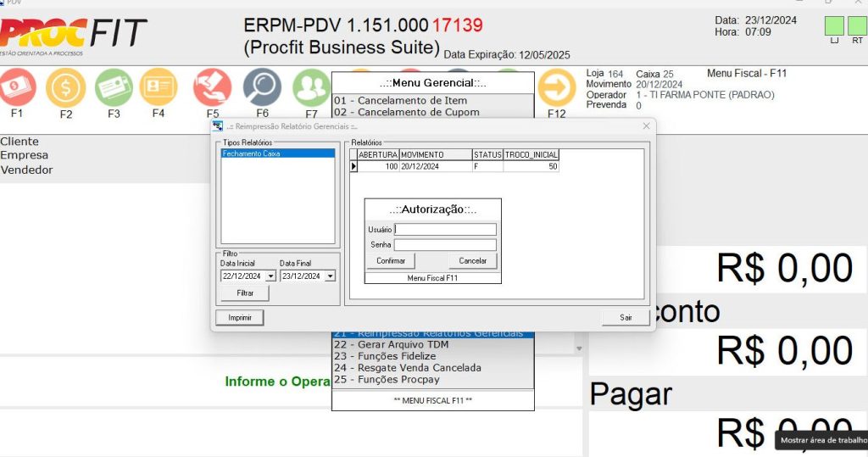Select 01 - Cancelamento de Item
The width and height of the screenshot is (868, 457).
433,100
